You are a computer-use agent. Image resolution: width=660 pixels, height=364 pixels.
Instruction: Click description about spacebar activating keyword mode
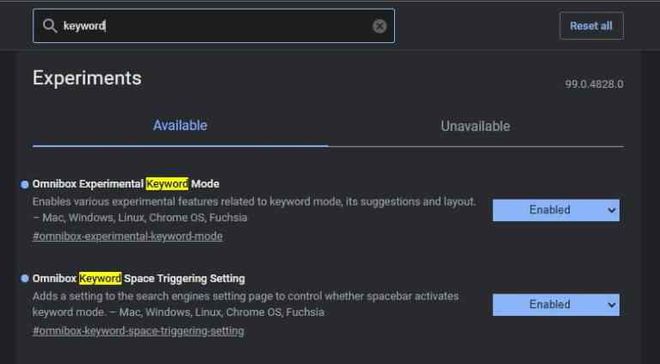[246, 304]
